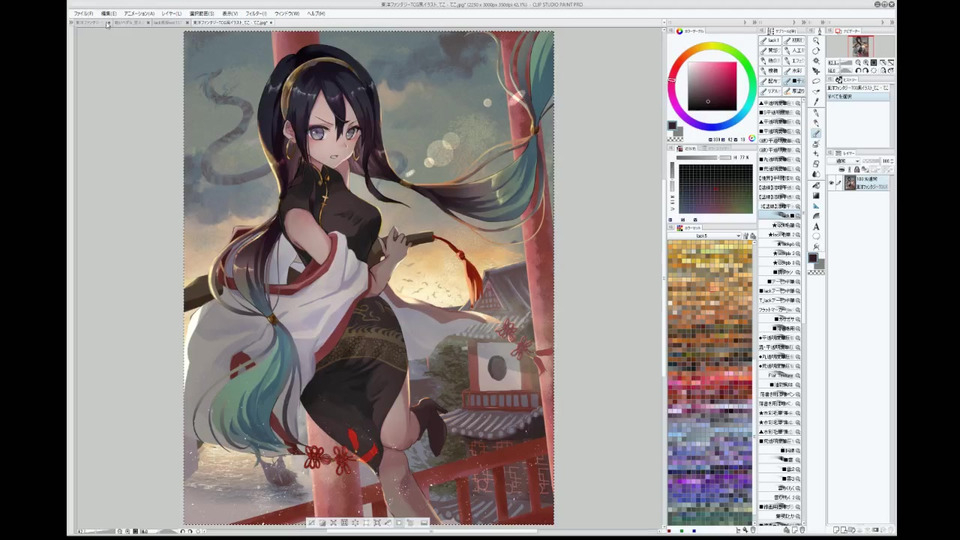The image size is (960, 540).
Task: Click Navigator rotate left icon
Action: [858, 70]
